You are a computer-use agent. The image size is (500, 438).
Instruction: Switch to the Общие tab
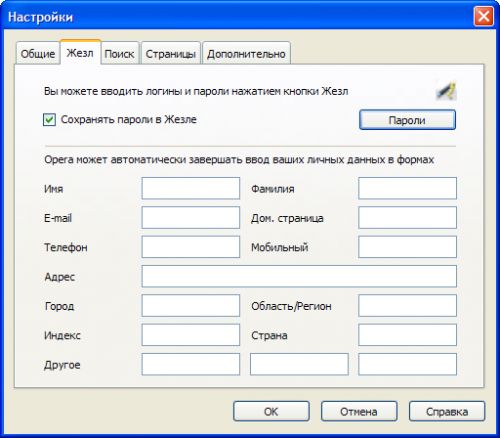(38, 53)
